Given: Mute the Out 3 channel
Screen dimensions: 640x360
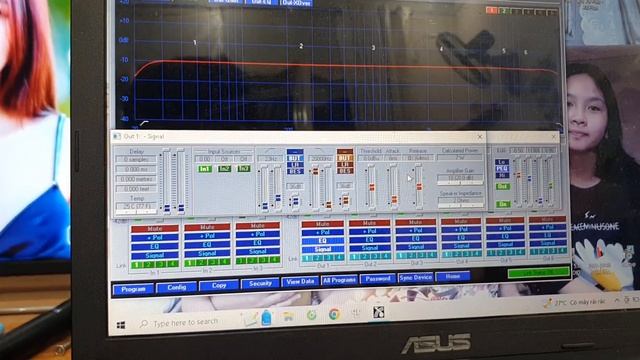Looking at the screenshot, I should coord(416,222).
